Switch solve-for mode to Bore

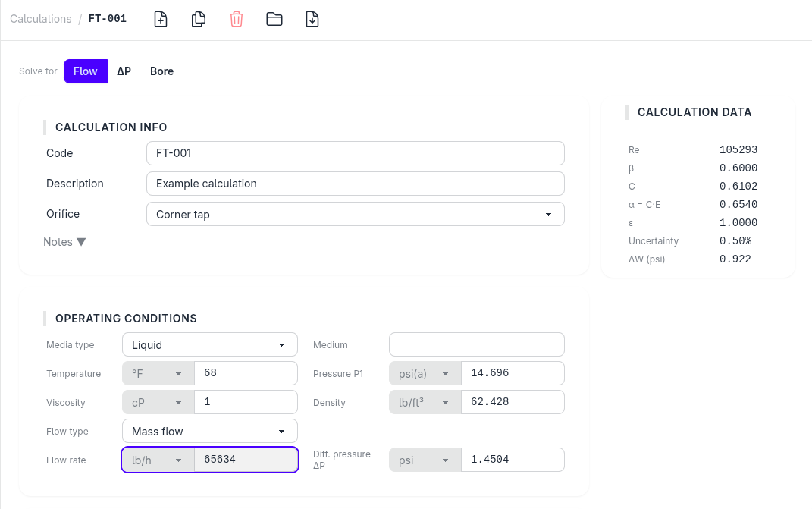pos(161,71)
